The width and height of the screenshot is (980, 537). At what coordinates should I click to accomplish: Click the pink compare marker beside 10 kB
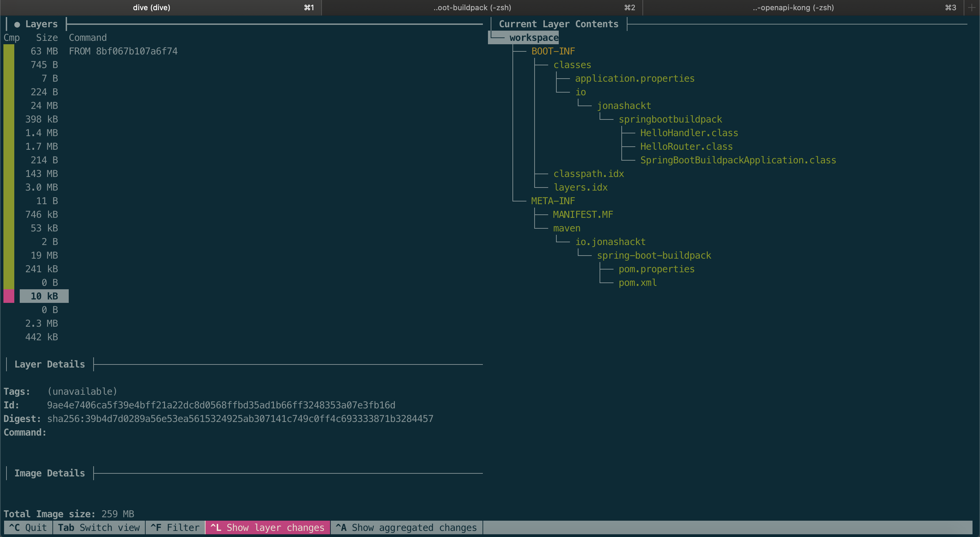pos(9,296)
